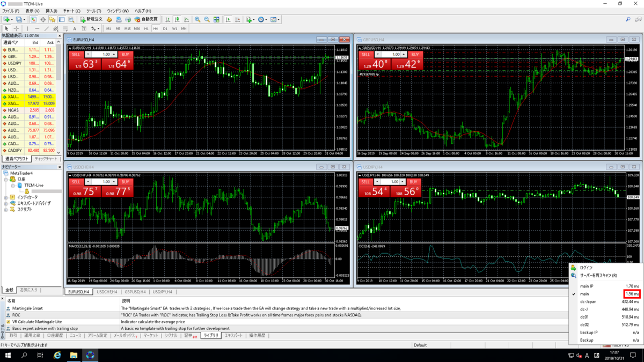Toggle the Market Watch window icon
Screen dimensions: 644x362
[x=33, y=19]
